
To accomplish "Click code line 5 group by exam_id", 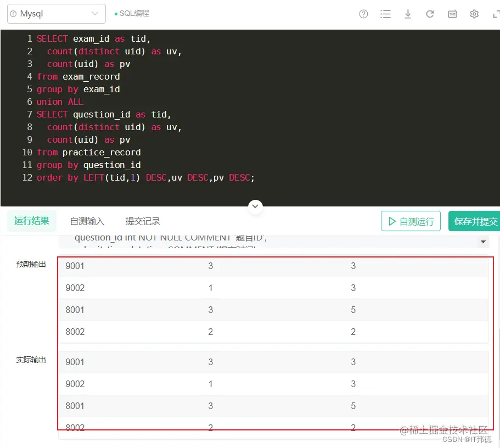I will click(78, 89).
